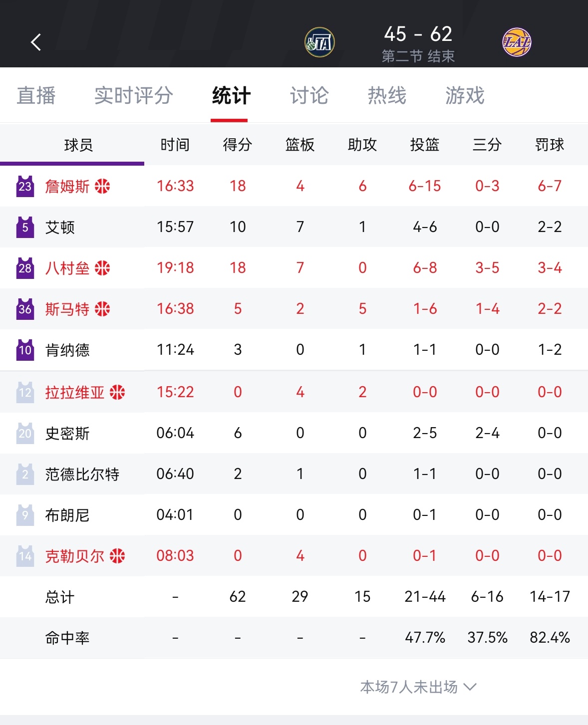Click the back arrow at top left
588x725 pixels.
34,42
